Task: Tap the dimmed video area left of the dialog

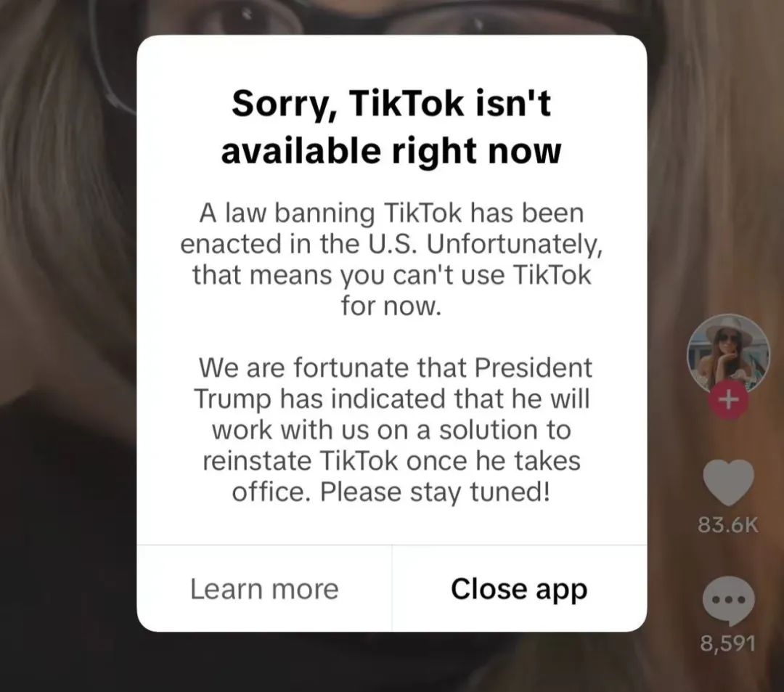Action: click(68, 350)
